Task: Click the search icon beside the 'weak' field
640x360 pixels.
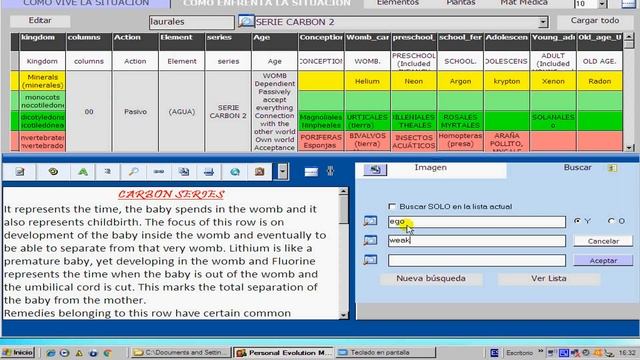Action: [370, 240]
